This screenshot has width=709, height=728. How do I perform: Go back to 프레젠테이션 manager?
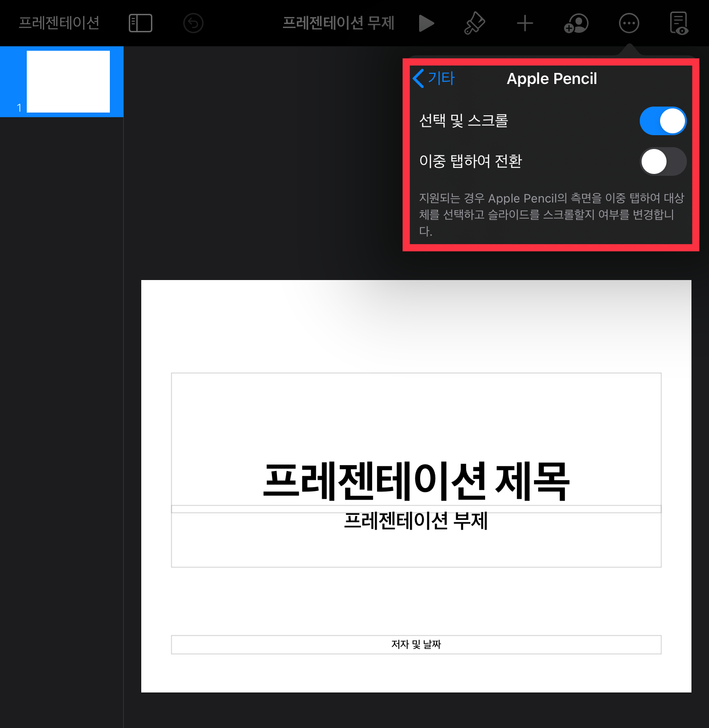click(x=59, y=23)
